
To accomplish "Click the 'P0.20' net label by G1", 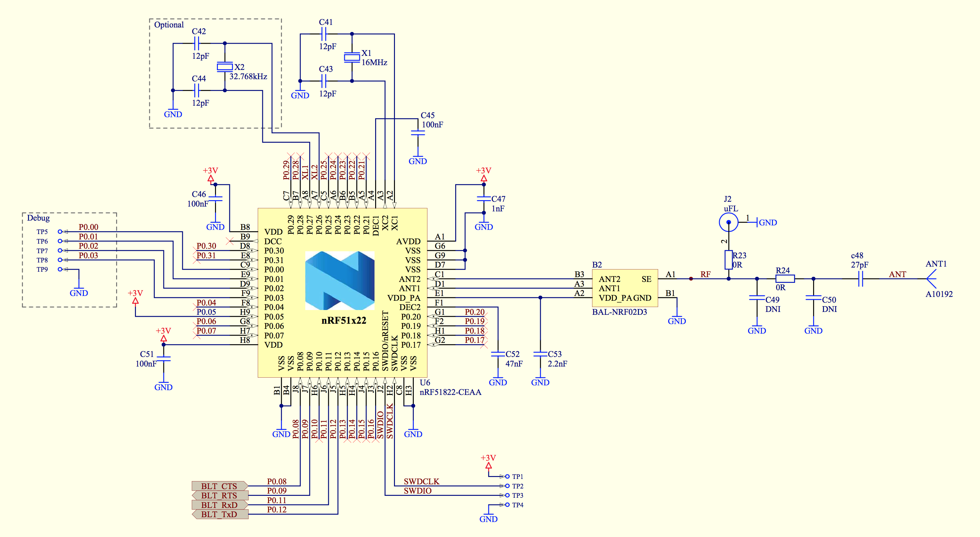I will pyautogui.click(x=475, y=312).
